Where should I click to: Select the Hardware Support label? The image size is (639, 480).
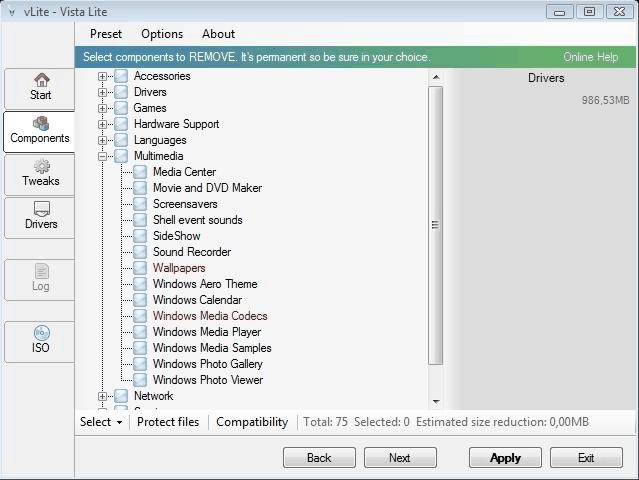(176, 124)
